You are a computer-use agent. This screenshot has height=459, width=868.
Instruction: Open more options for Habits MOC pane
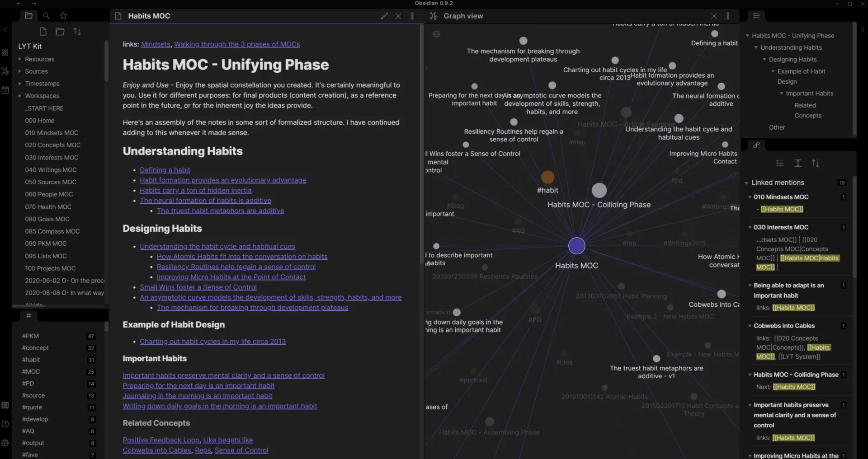[412, 16]
